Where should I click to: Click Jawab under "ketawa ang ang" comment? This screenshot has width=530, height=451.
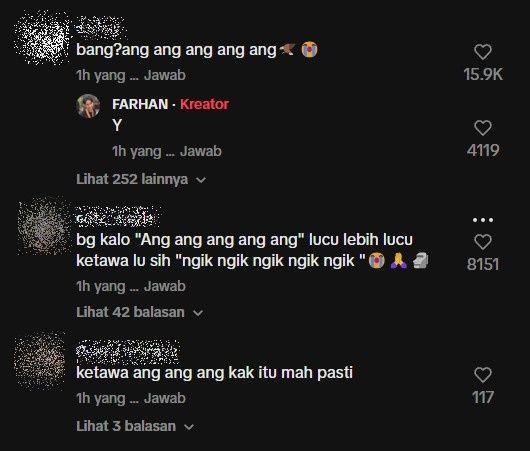click(165, 398)
